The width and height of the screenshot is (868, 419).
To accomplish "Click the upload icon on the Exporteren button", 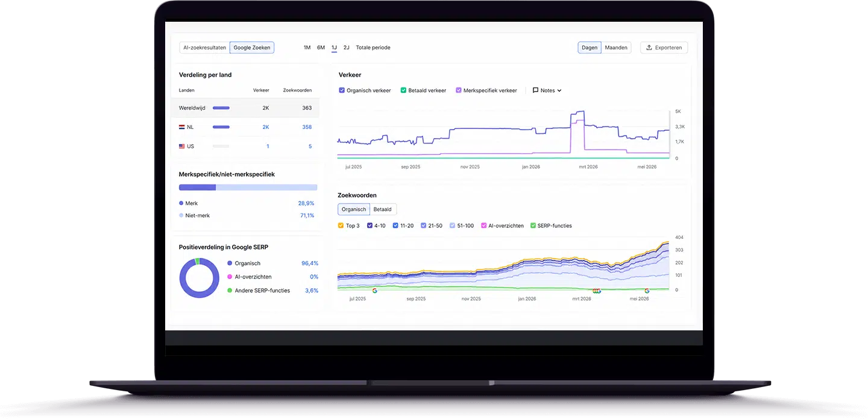I will coord(649,48).
